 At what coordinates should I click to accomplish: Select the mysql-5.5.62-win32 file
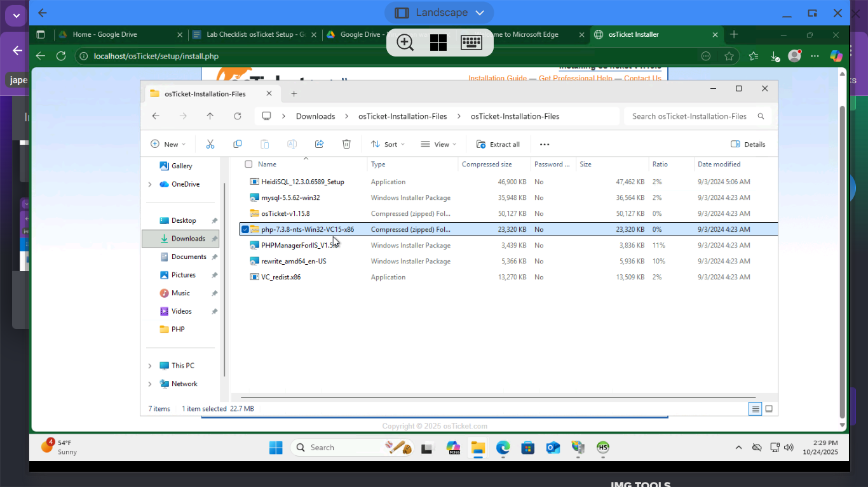tap(290, 197)
